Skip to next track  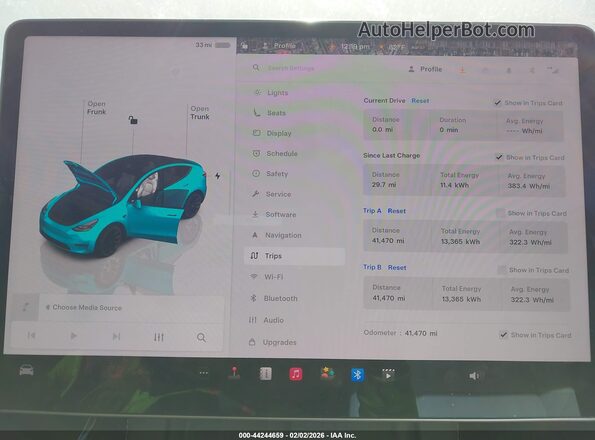(116, 336)
